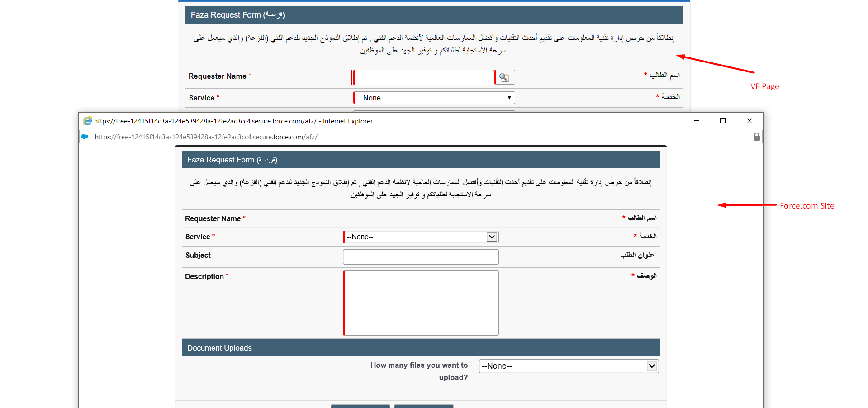Click the 'Requester Name' label in the Internet Explorer window
The image size is (868, 408).
click(x=213, y=219)
